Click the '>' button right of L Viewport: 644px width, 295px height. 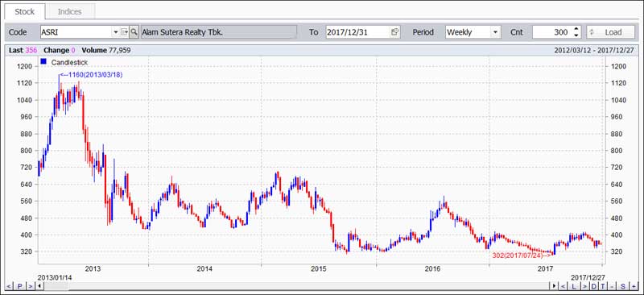point(585,286)
